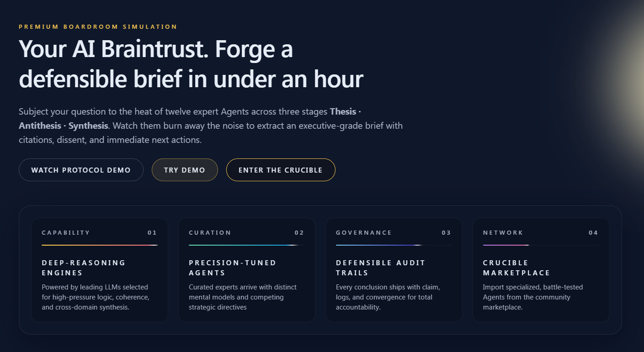Open the CRUCIBLE MARKETPLACE card title
Viewport: 644px width, 352px height.
[516, 268]
